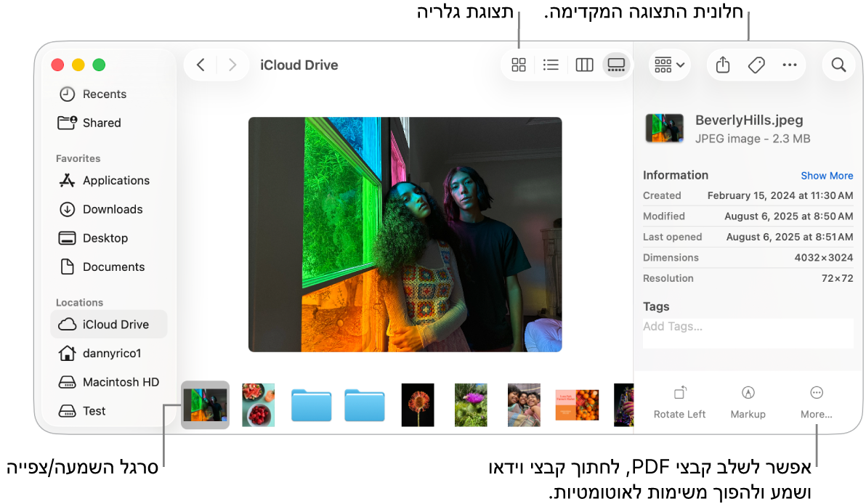The image size is (866, 504).
Task: Click the Modified date value
Action: (789, 216)
